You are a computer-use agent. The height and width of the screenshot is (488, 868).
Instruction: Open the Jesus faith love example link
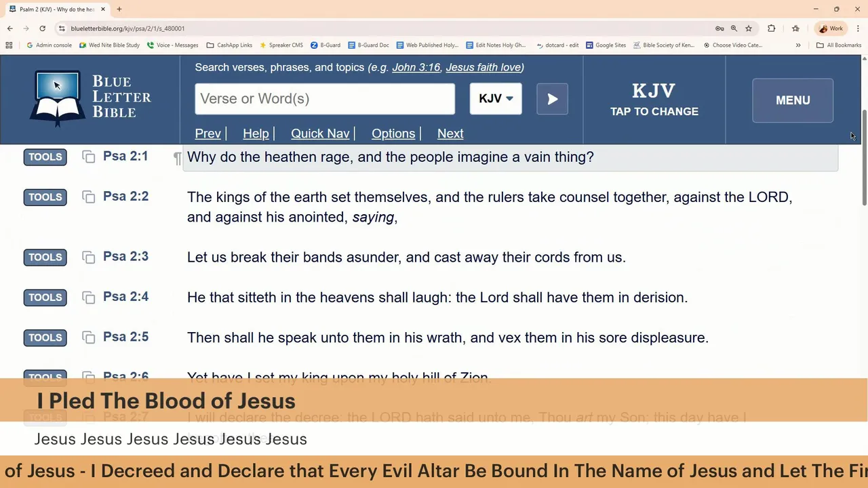pyautogui.click(x=483, y=67)
